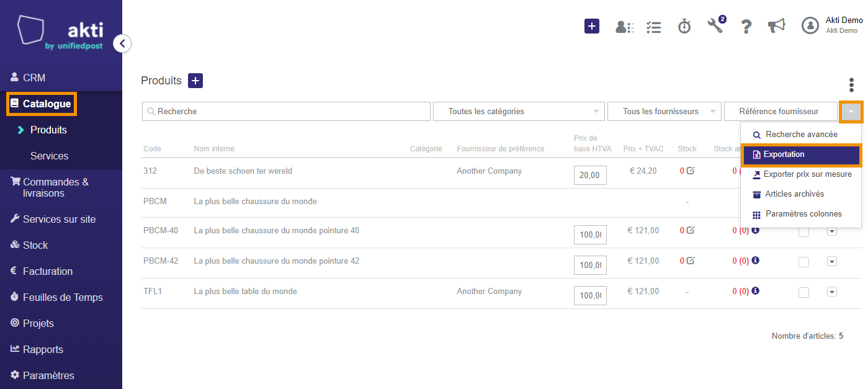
Task: Edit stock for product PBCM-40
Action: point(691,230)
